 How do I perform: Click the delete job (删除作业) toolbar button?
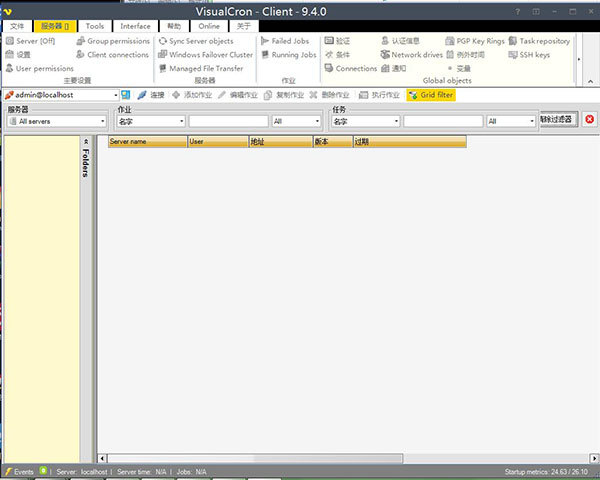pos(330,95)
